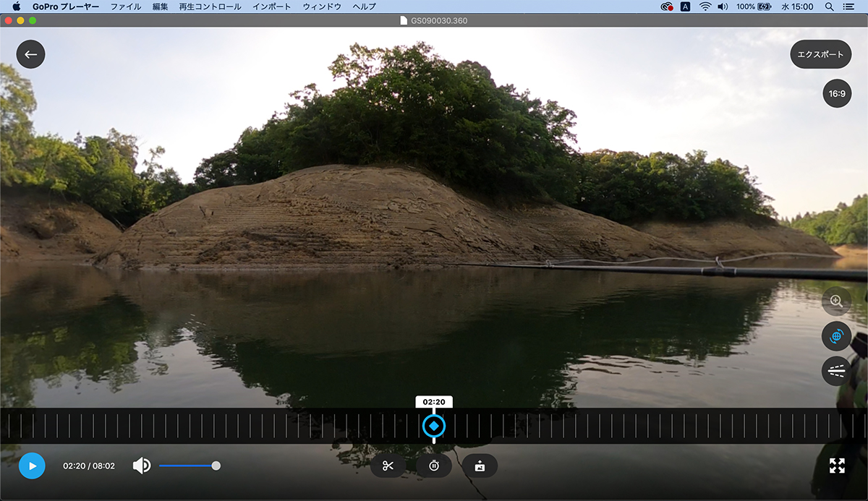868x501 pixels.
Task: Open the 16:9 aspect ratio selector
Action: (837, 93)
